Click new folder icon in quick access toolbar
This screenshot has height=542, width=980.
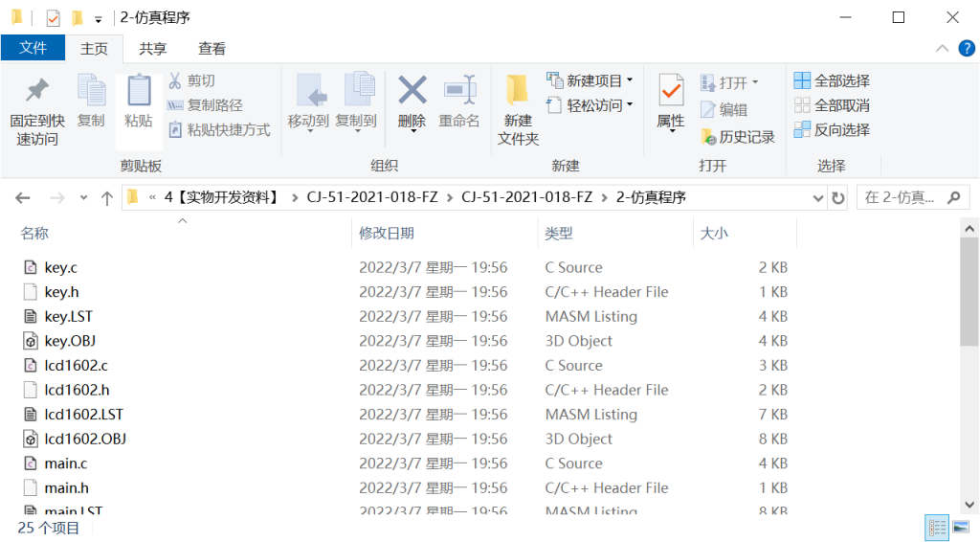click(x=78, y=17)
